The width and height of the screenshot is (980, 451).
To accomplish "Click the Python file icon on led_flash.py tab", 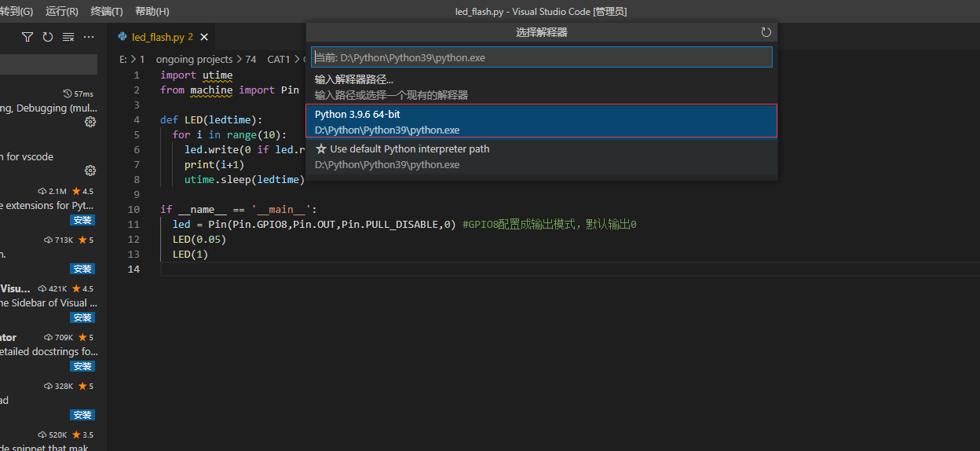I will pyautogui.click(x=122, y=37).
